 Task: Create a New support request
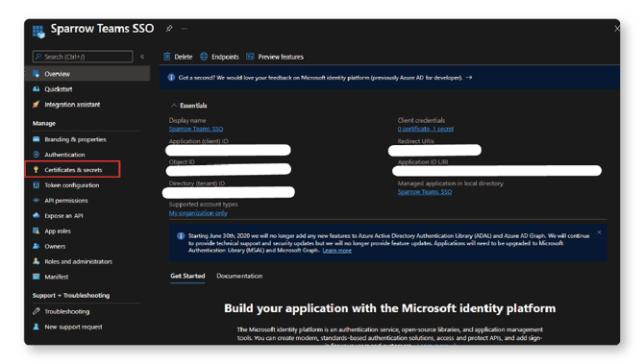(x=73, y=327)
